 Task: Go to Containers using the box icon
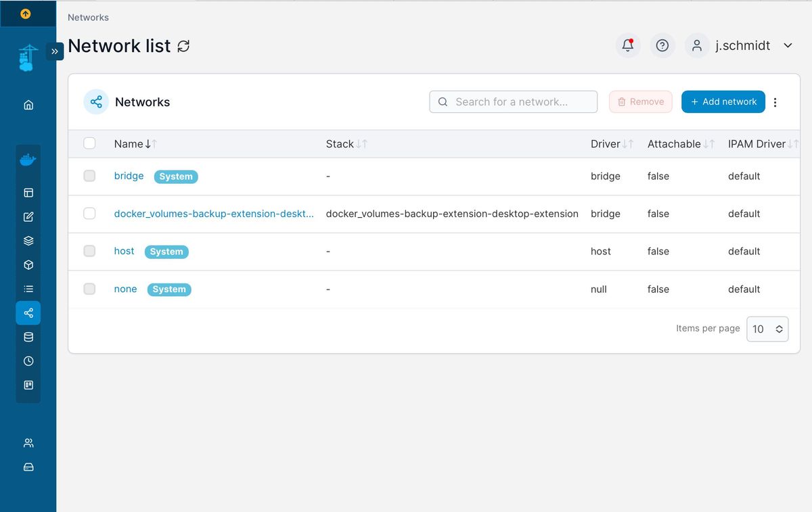(28, 265)
